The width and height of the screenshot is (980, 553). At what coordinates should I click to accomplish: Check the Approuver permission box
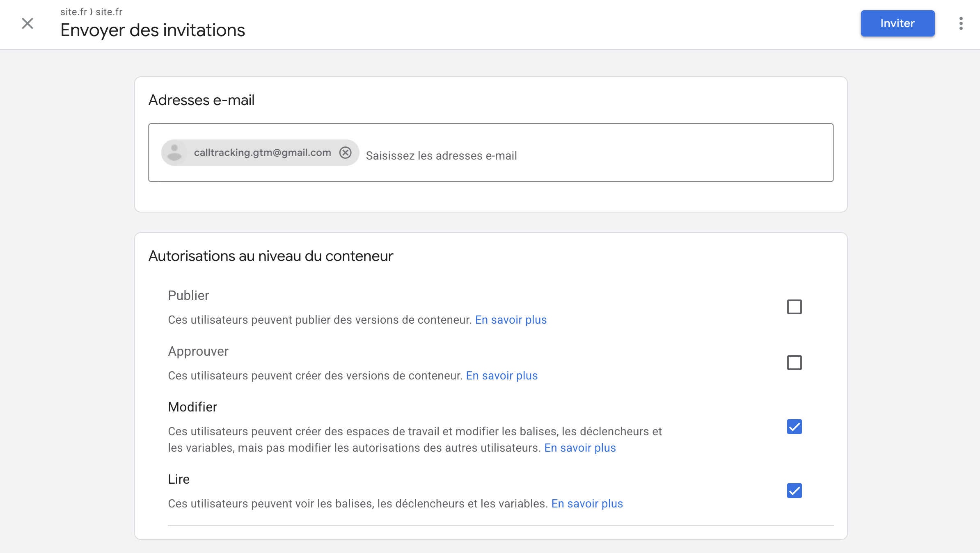[x=794, y=363]
